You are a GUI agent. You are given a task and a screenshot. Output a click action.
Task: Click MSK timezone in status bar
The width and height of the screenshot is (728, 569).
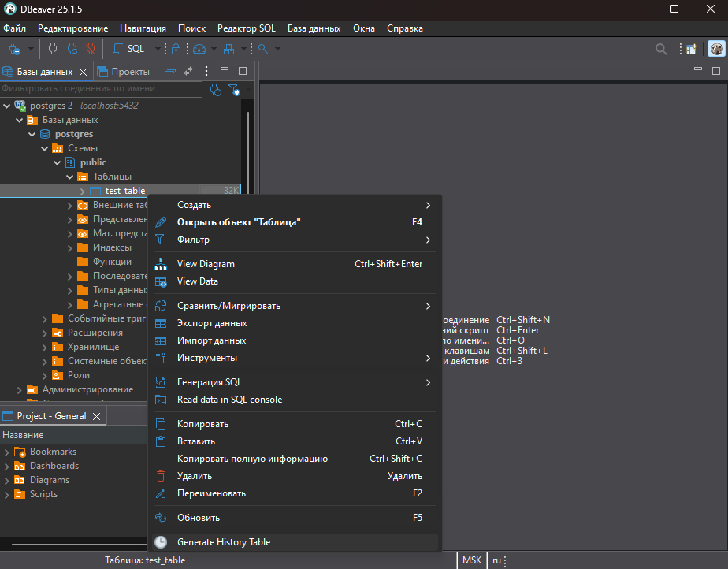click(472, 560)
